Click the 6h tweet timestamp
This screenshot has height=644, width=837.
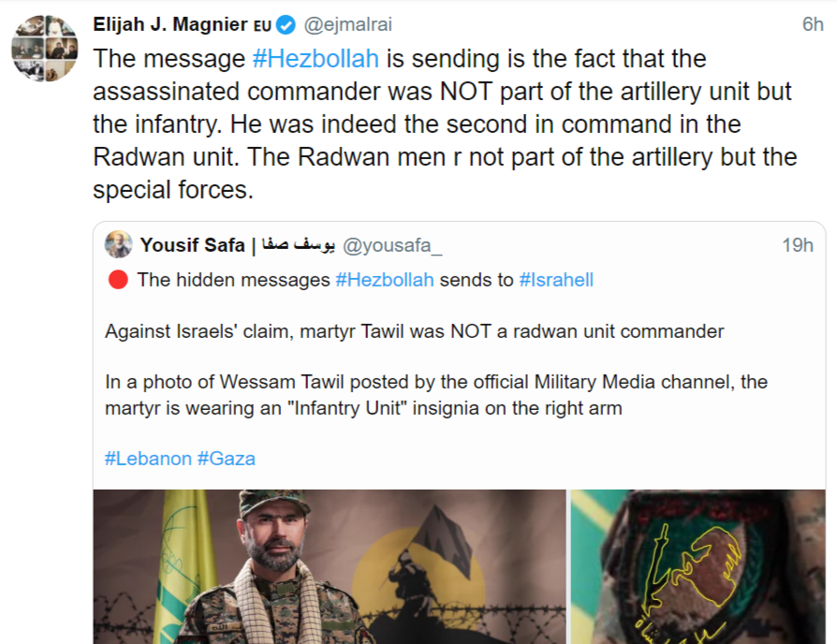(812, 25)
